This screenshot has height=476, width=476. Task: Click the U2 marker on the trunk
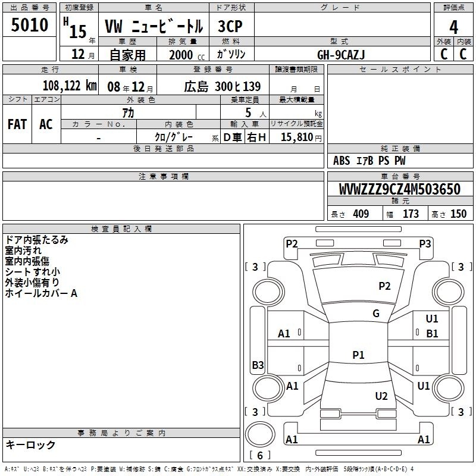click(381, 396)
